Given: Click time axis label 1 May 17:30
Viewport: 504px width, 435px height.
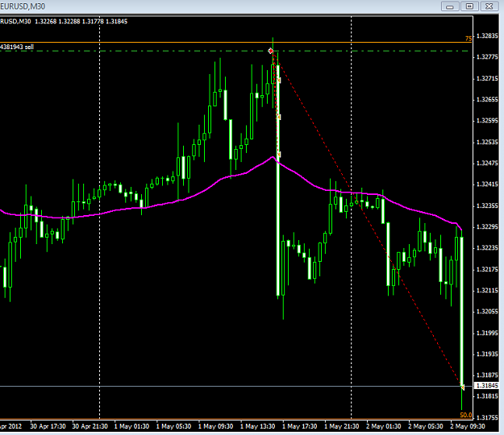Looking at the screenshot, I should pos(300,426).
